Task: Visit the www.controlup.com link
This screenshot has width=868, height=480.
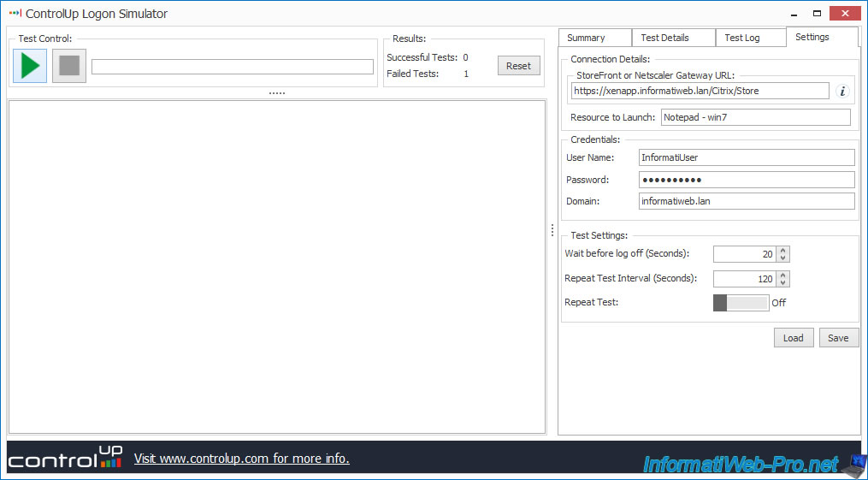Action: pos(242,459)
